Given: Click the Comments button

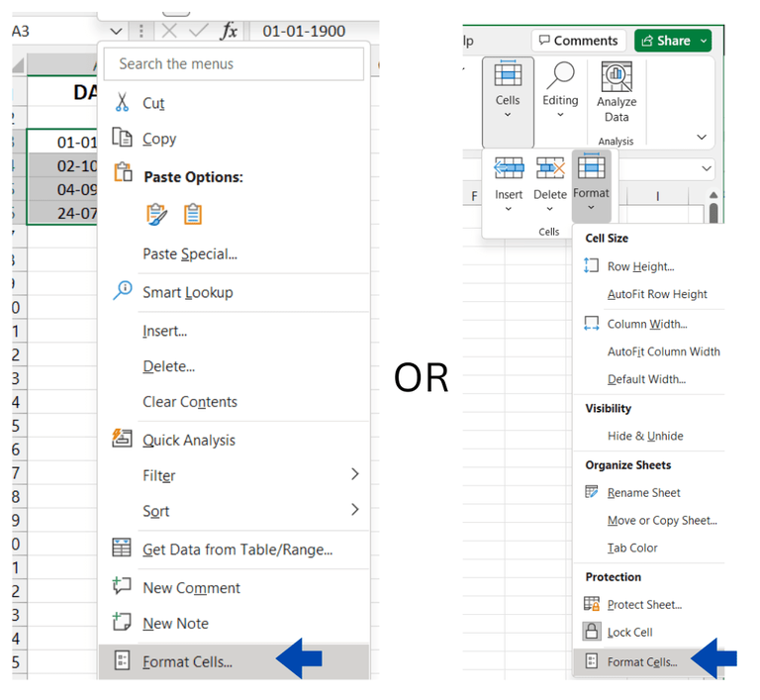Looking at the screenshot, I should (x=579, y=41).
